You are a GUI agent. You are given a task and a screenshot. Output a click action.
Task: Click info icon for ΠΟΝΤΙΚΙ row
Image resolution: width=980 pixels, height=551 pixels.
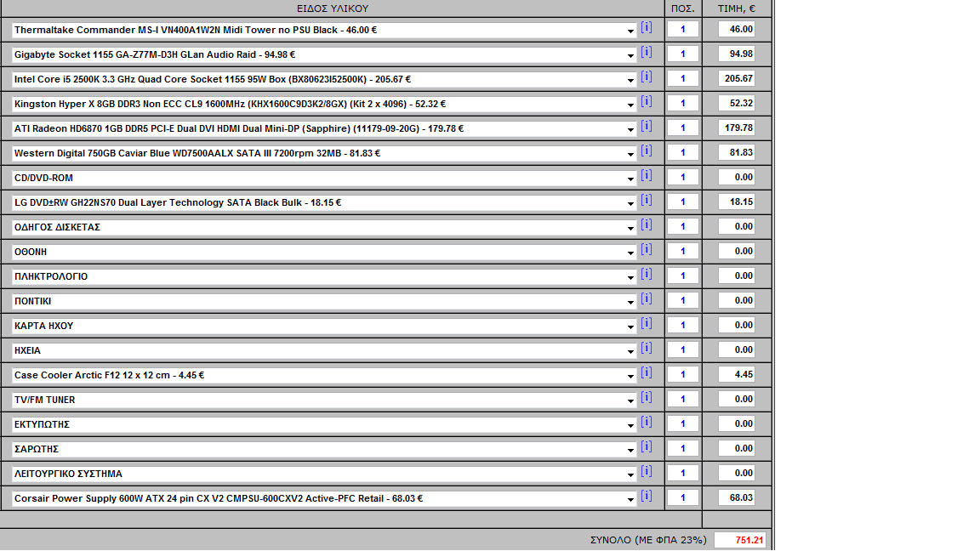tap(647, 299)
